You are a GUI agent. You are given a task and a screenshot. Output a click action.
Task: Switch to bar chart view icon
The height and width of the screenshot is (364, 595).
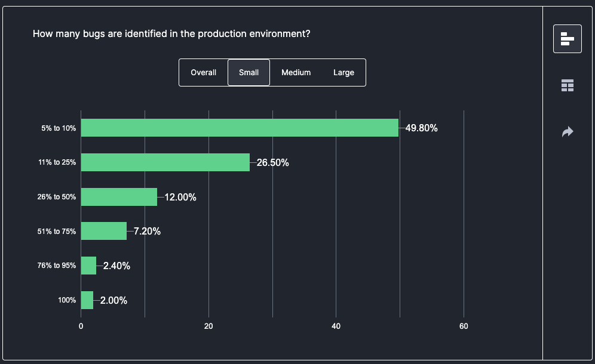pyautogui.click(x=567, y=39)
